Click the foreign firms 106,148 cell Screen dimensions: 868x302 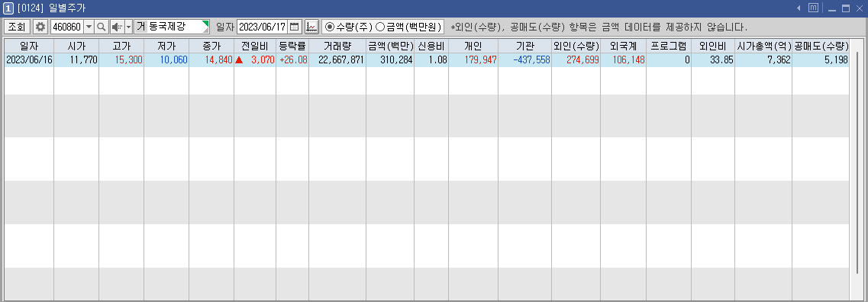coord(623,59)
